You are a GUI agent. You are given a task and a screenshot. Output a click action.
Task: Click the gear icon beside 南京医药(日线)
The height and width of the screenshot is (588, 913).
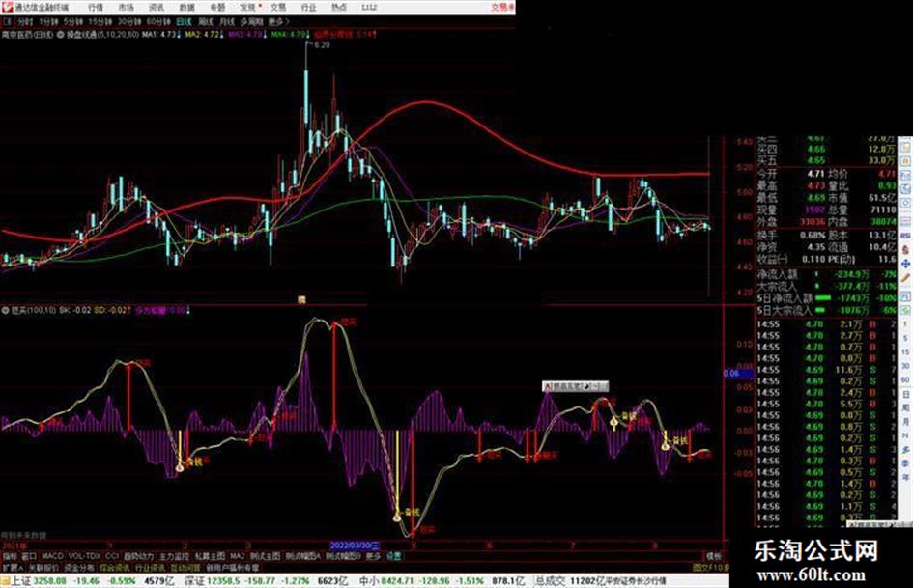coord(61,35)
